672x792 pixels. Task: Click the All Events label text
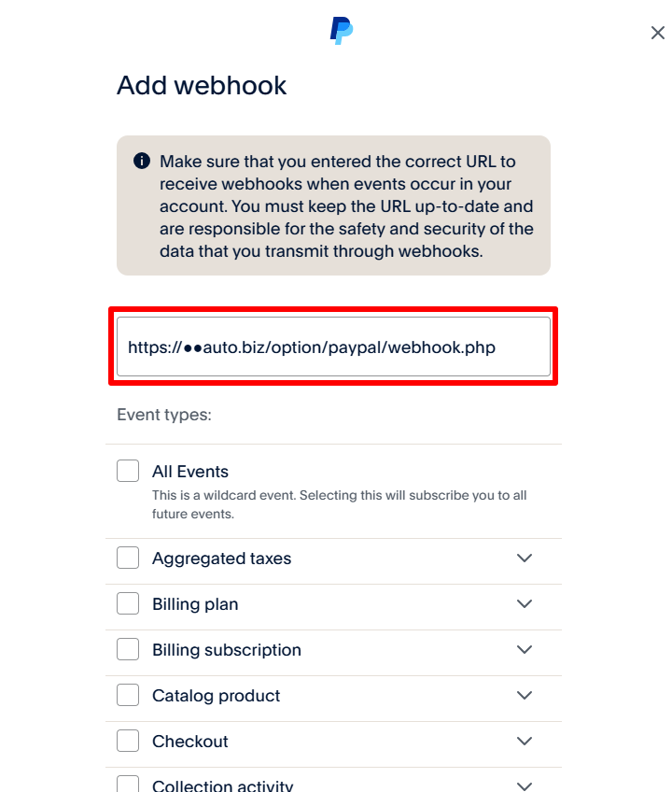190,472
